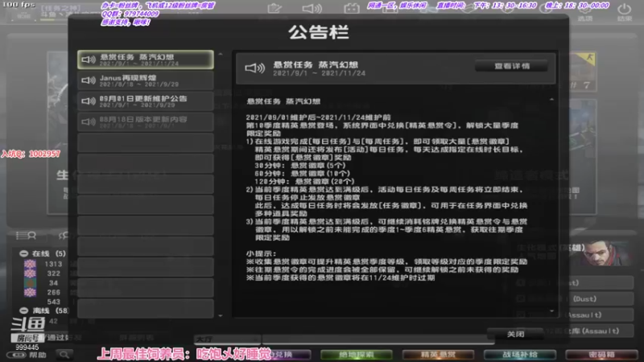Click the magnifier search button at bottom left
The height and width of the screenshot is (362, 644).
(x=64, y=355)
